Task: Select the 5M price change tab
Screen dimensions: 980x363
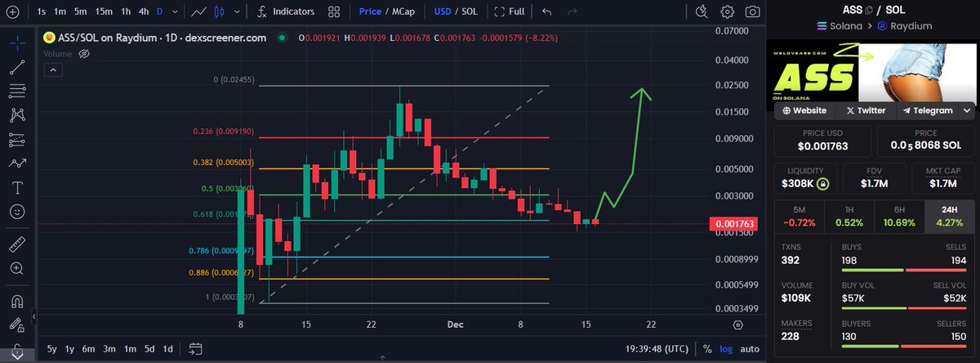Action: [x=798, y=215]
